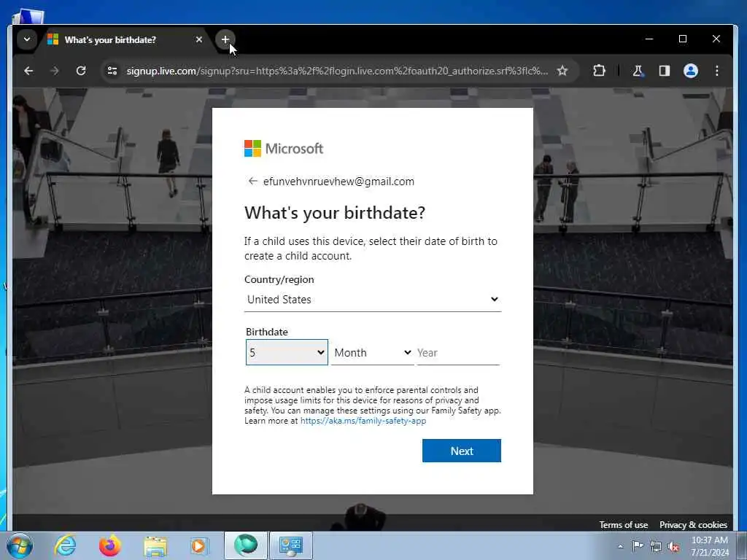Open the Chrome three-dot menu
This screenshot has height=560, width=747.
717,71
